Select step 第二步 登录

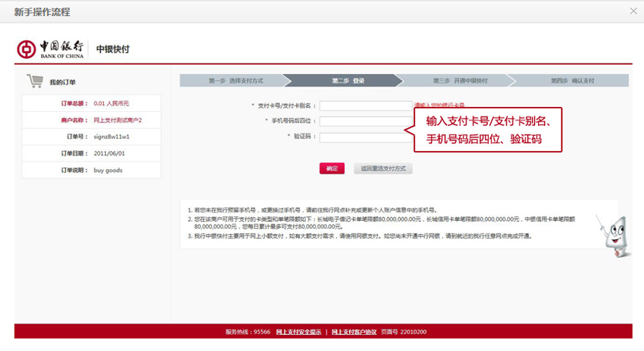click(348, 81)
